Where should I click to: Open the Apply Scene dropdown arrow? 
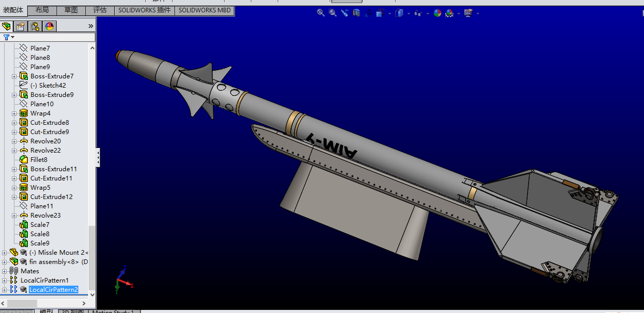coord(459,13)
